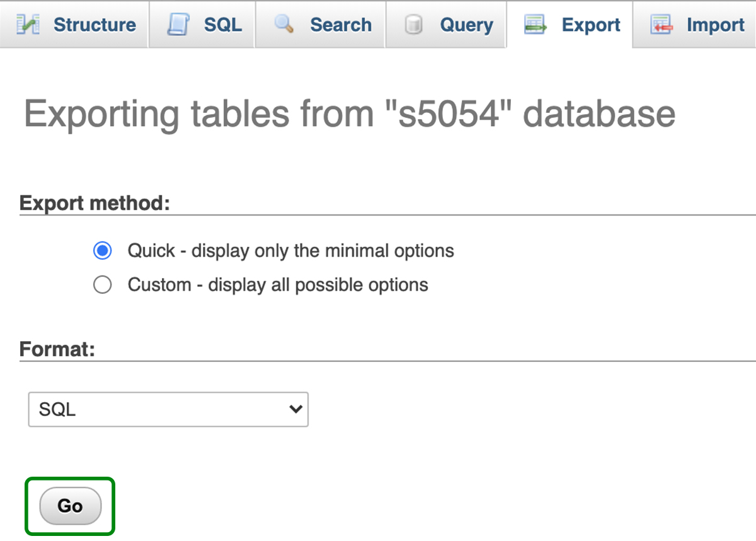Click the Import tab's arrow icon
This screenshot has height=541, width=756.
pyautogui.click(x=661, y=25)
